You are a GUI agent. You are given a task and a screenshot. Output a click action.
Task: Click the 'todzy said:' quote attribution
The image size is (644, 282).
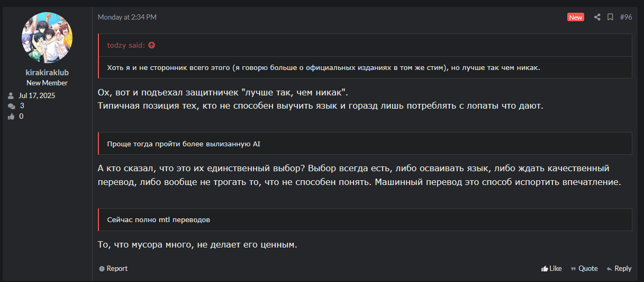coord(126,45)
